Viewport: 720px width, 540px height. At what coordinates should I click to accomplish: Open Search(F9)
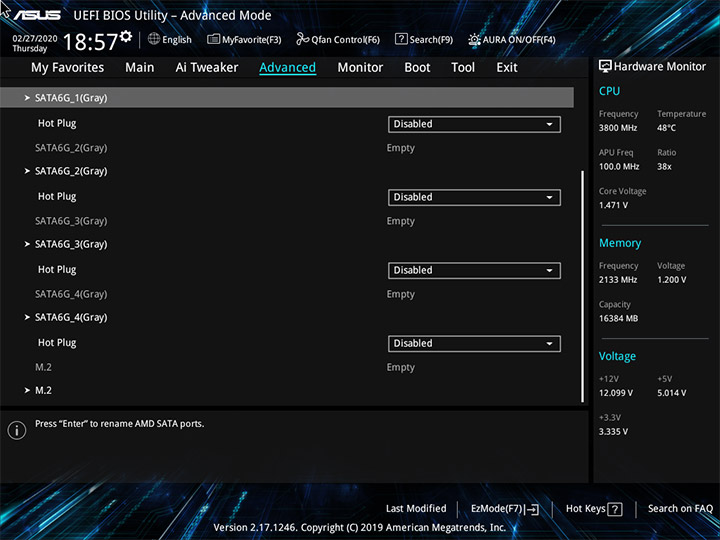tap(424, 39)
